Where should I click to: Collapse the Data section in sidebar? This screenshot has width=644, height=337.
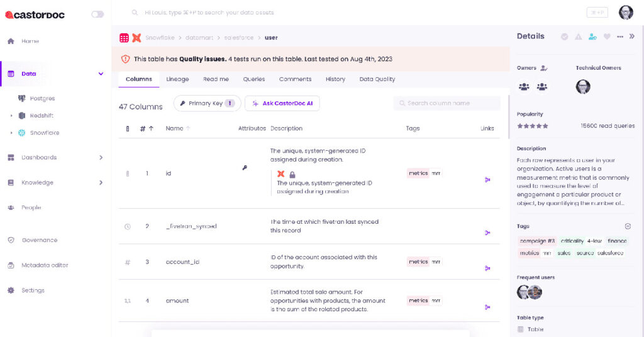pyautogui.click(x=101, y=74)
